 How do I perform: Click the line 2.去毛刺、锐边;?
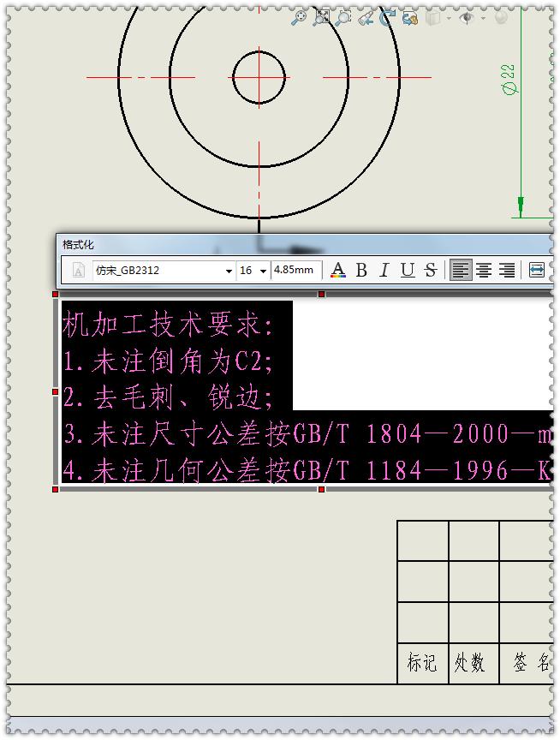click(168, 397)
